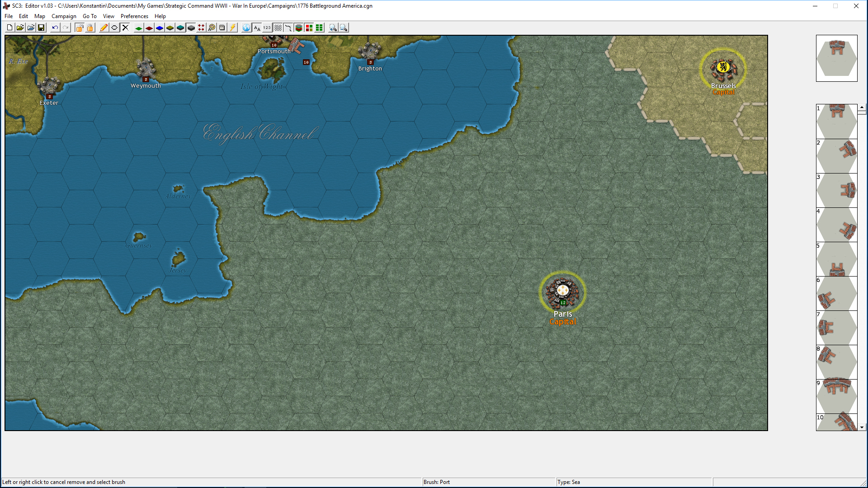Click the script window icon
Viewport: 868px width, 488px height.
tap(222, 28)
